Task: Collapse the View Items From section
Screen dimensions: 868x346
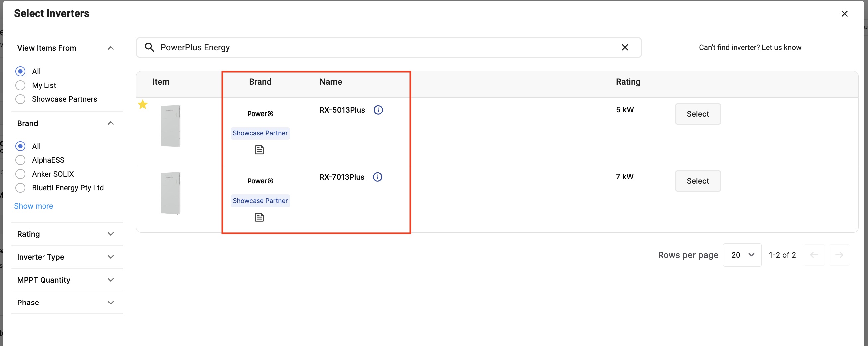Action: tap(111, 48)
